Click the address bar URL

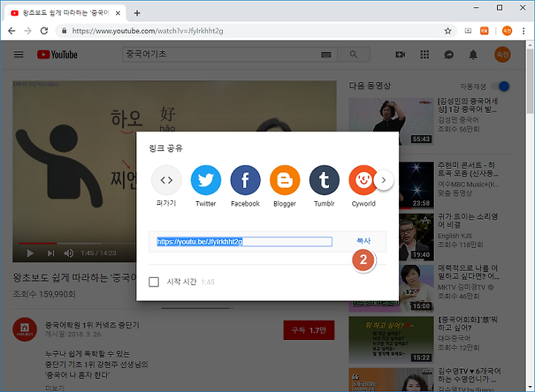click(147, 31)
